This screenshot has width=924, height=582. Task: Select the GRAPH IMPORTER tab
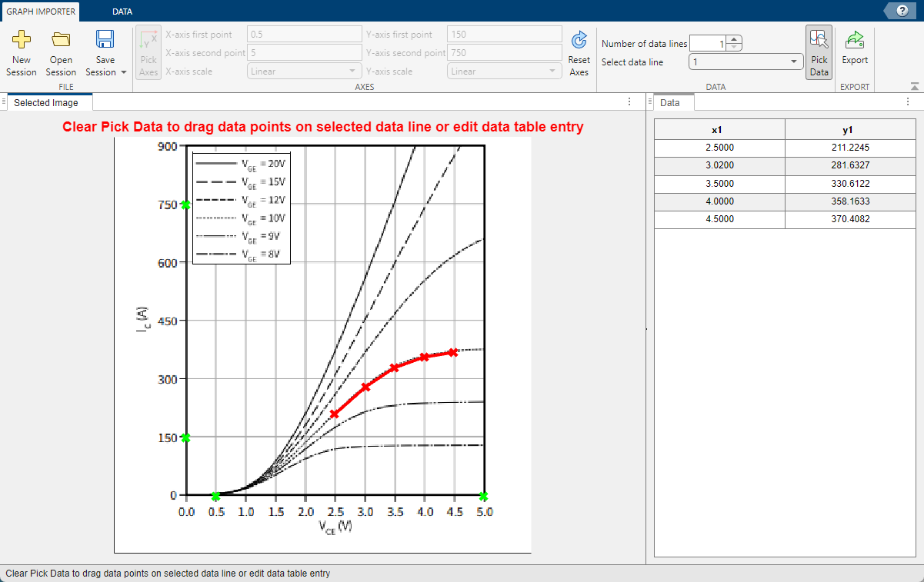point(42,12)
